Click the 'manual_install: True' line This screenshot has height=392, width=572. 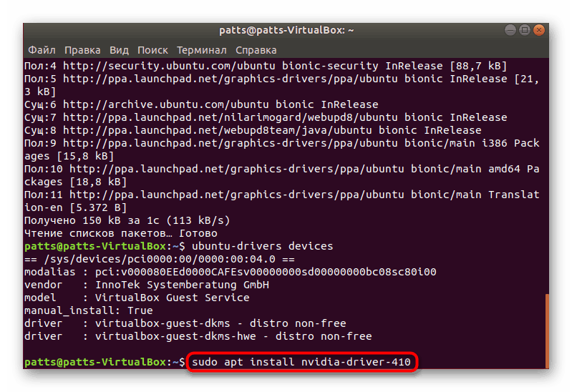point(89,310)
